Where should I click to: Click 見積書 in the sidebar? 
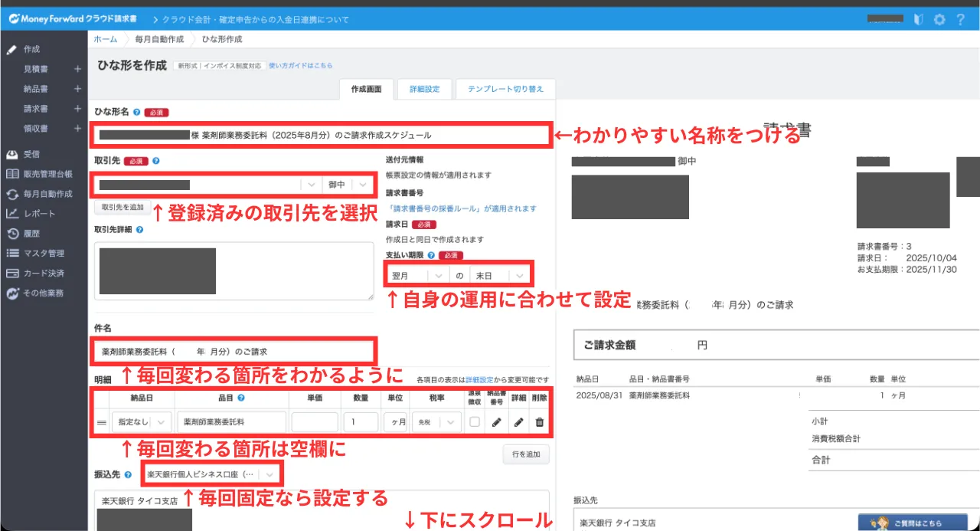36,69
